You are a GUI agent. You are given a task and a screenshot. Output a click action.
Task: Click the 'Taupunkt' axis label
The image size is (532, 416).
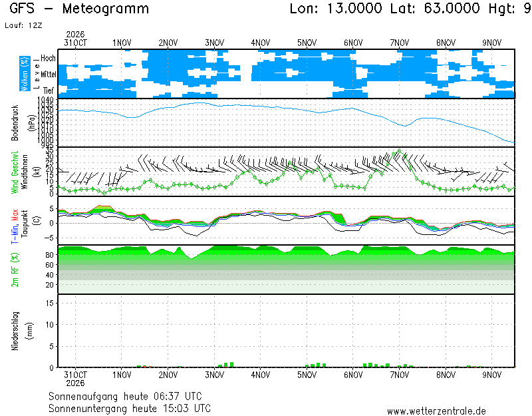coord(25,224)
